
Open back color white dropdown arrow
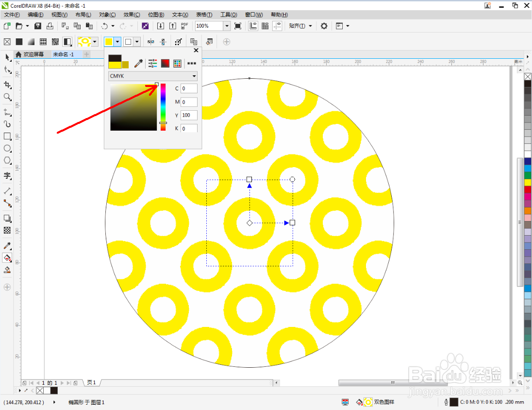click(137, 42)
